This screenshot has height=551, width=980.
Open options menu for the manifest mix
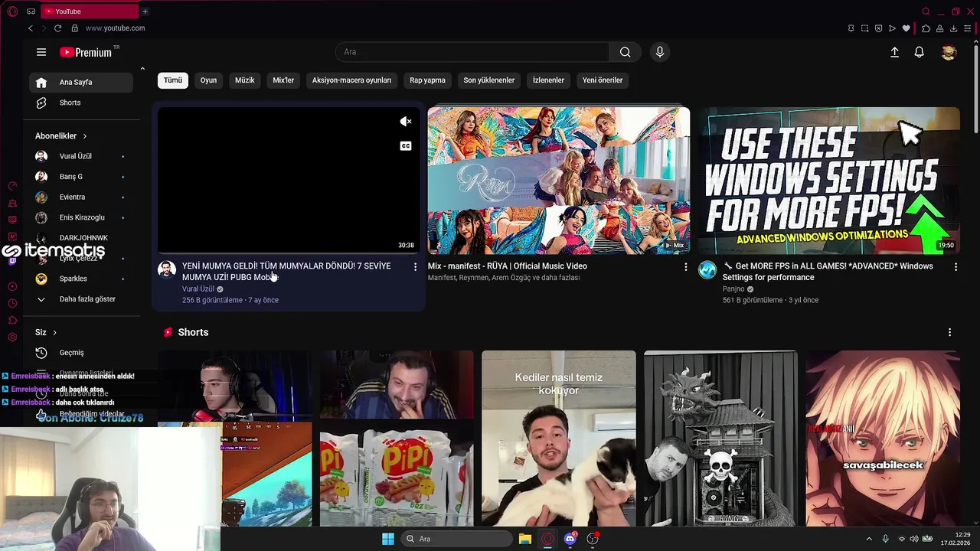[685, 267]
